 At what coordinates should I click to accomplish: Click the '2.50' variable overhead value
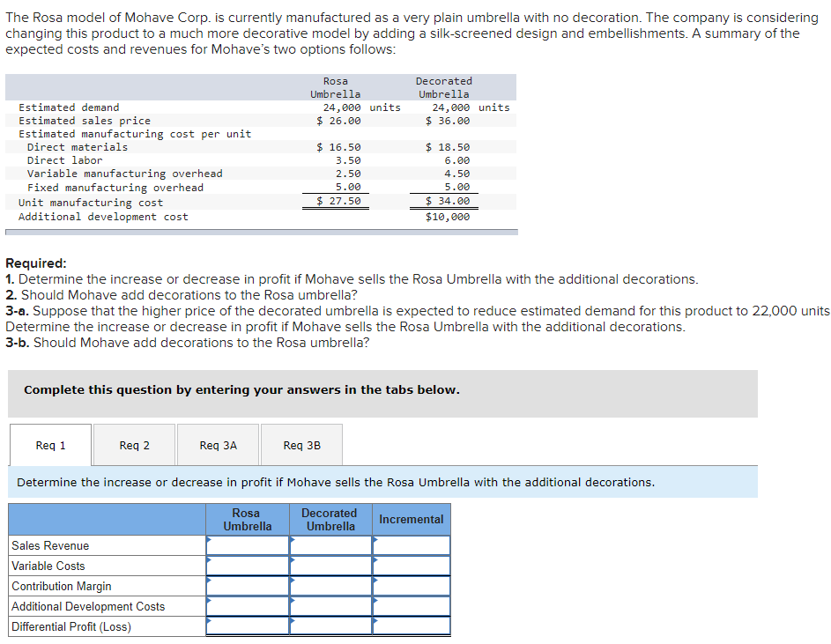[348, 174]
